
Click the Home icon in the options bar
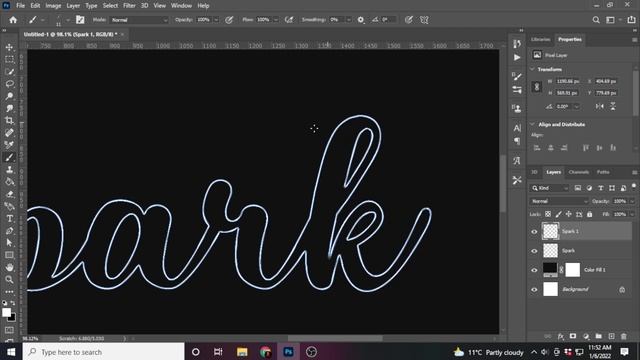(x=13, y=20)
